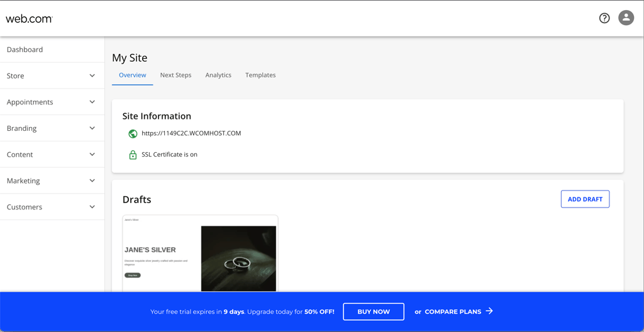
Task: Click the ADD DRAFT button
Action: point(585,199)
